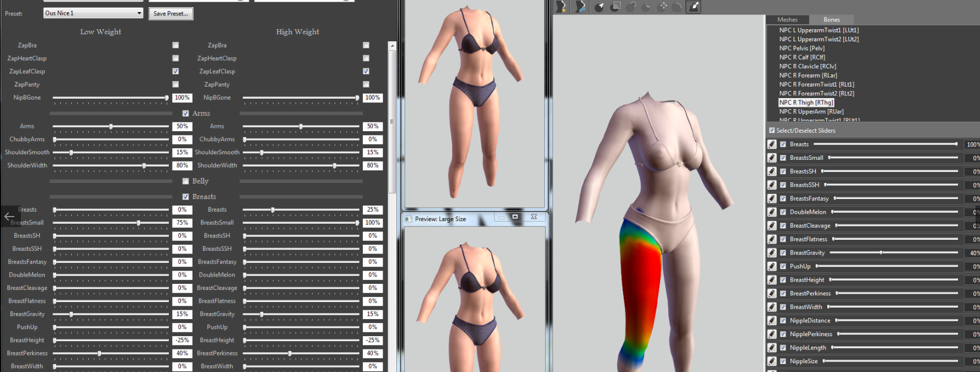Uncheck the Low Weight ZapLeafClasp checkbox
The image size is (980, 372).
175,71
